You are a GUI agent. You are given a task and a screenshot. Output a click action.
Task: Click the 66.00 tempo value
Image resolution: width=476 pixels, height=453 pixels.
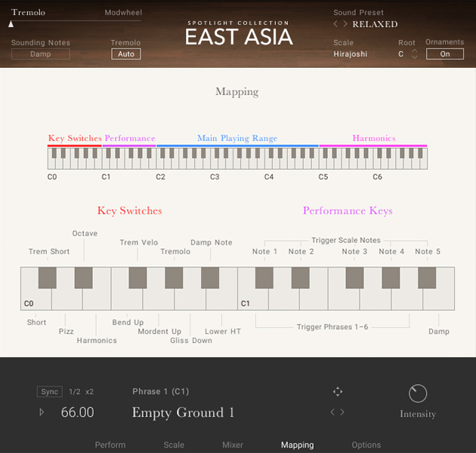click(x=77, y=412)
